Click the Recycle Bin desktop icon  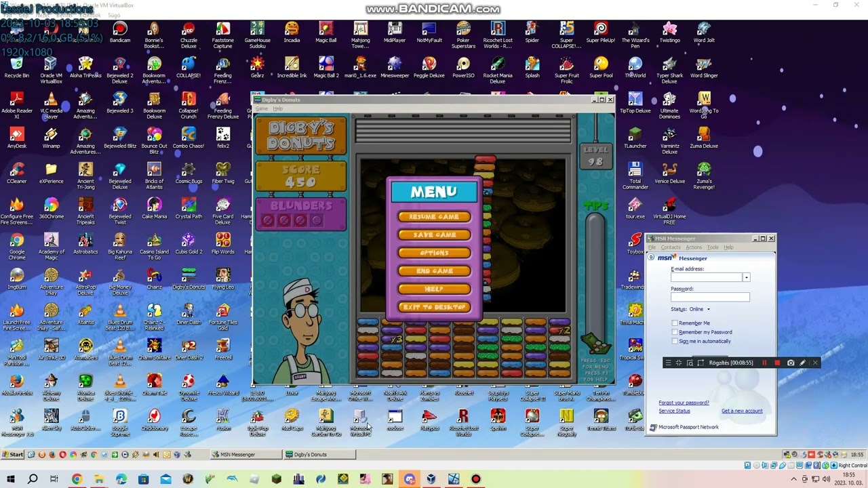point(16,68)
